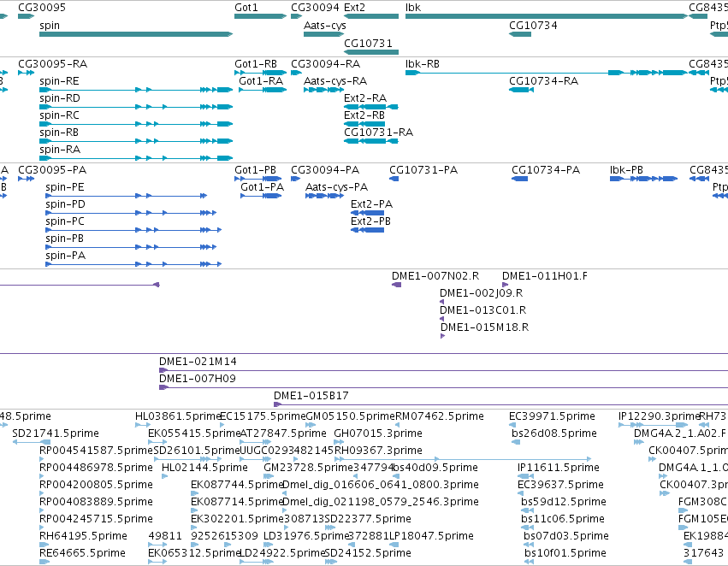
Task: Open the spin-RE transcript
Action: [x=136, y=90]
